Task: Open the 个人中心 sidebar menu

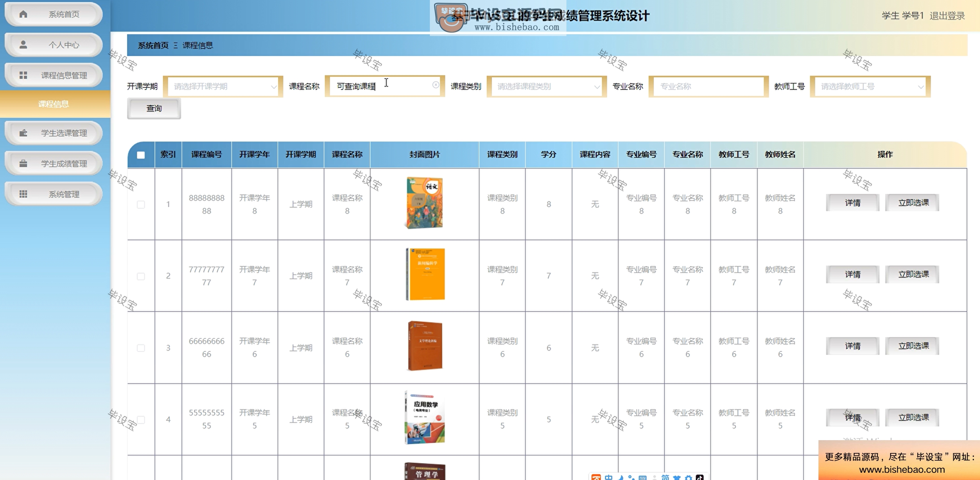Action: (x=53, y=44)
